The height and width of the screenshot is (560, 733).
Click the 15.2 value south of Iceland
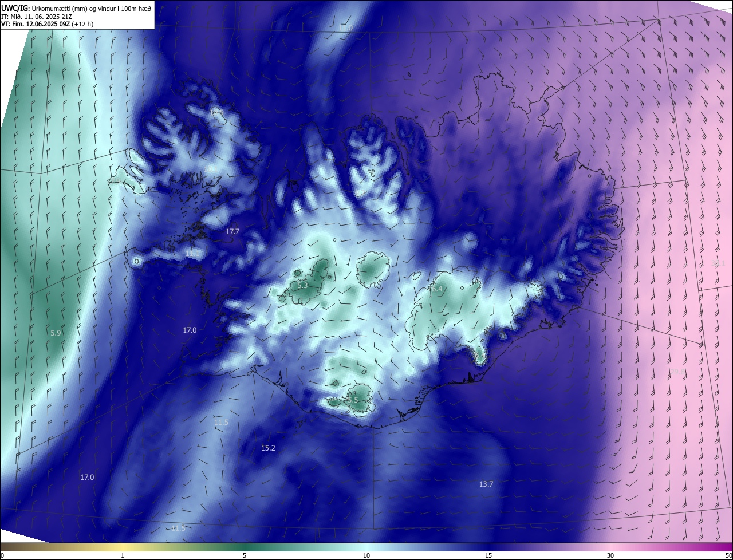point(268,448)
